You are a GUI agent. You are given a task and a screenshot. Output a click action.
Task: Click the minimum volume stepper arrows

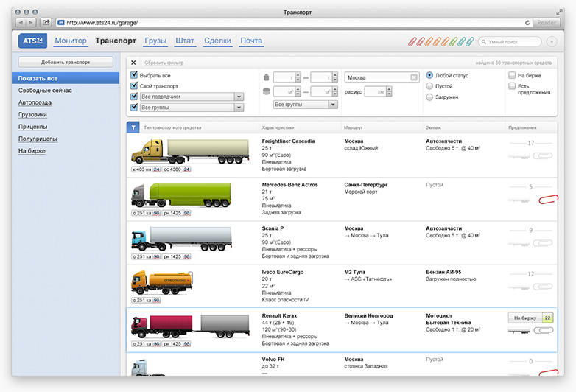pos(298,91)
